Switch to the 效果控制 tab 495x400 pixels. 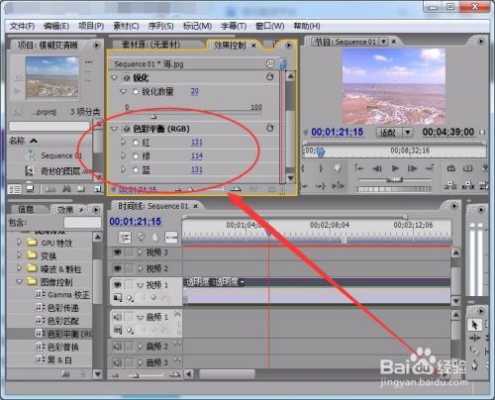[230, 45]
